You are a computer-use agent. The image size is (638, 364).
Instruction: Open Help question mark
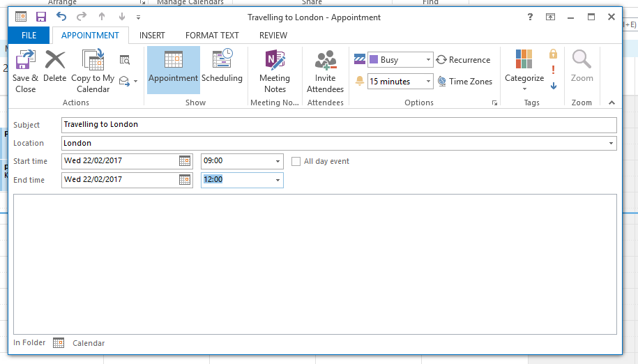point(530,17)
